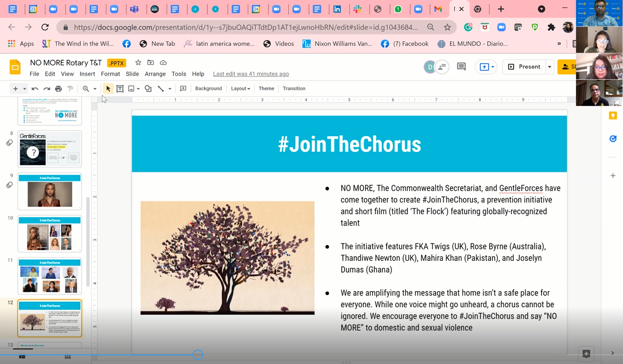This screenshot has height=364, width=623.
Task: Open the Insert menu
Action: pos(87,74)
